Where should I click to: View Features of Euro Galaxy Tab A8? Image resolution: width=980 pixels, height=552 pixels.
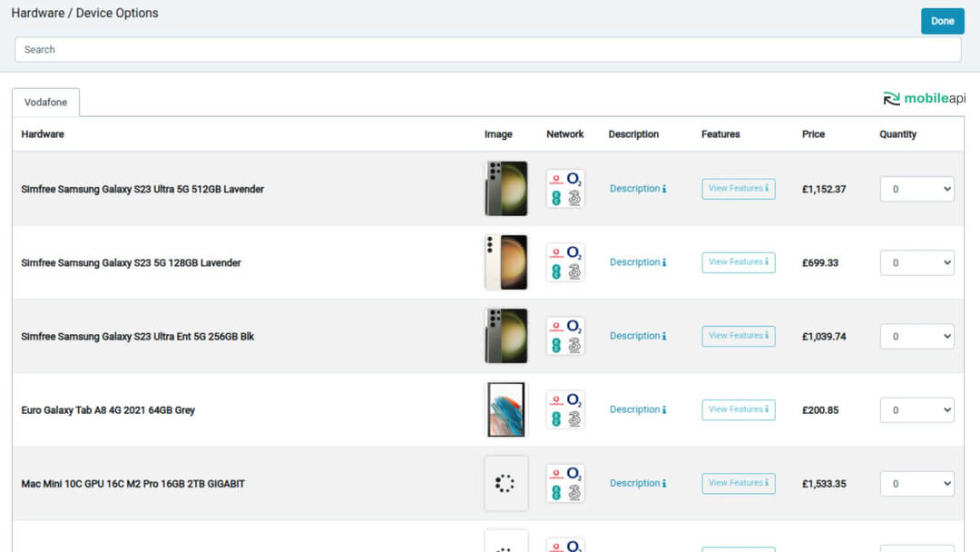[738, 410]
